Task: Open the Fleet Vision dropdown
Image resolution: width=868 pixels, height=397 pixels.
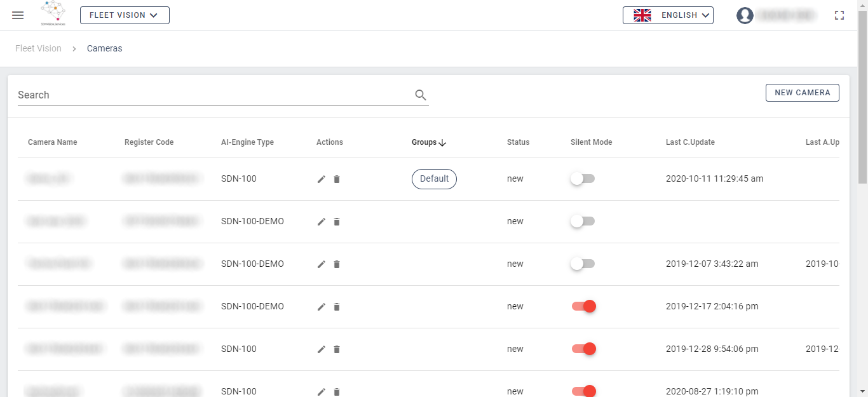Action: click(125, 15)
